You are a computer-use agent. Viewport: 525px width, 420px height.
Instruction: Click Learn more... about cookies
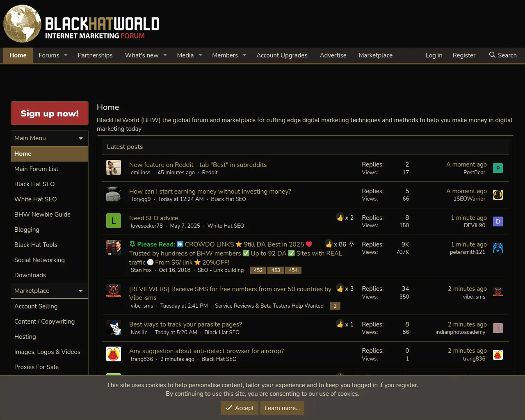[x=282, y=408]
